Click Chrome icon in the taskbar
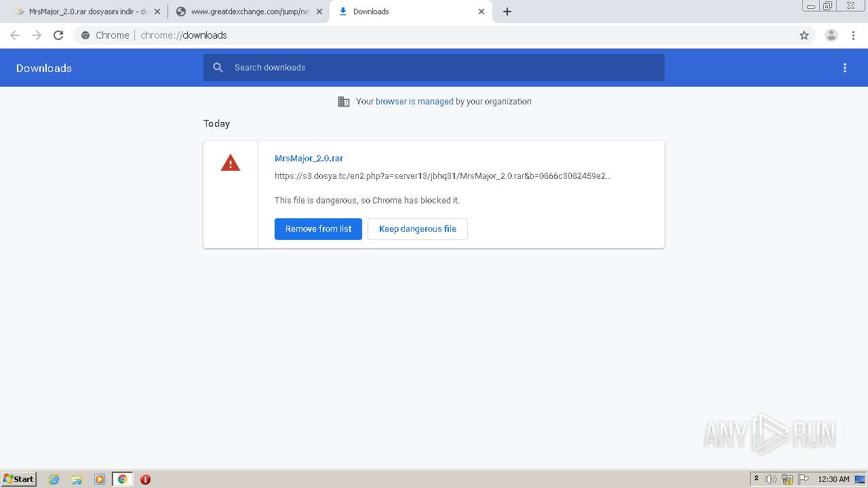Image resolution: width=868 pixels, height=488 pixels. click(122, 479)
